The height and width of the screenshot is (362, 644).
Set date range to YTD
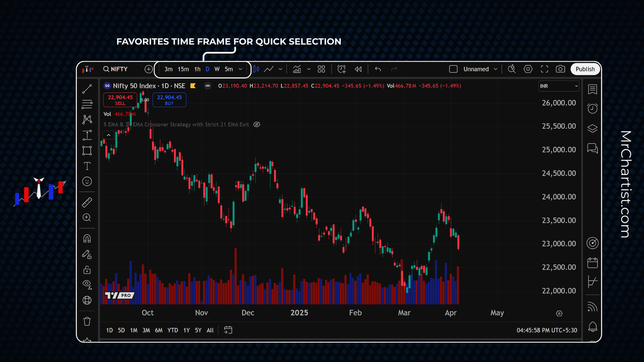click(173, 330)
